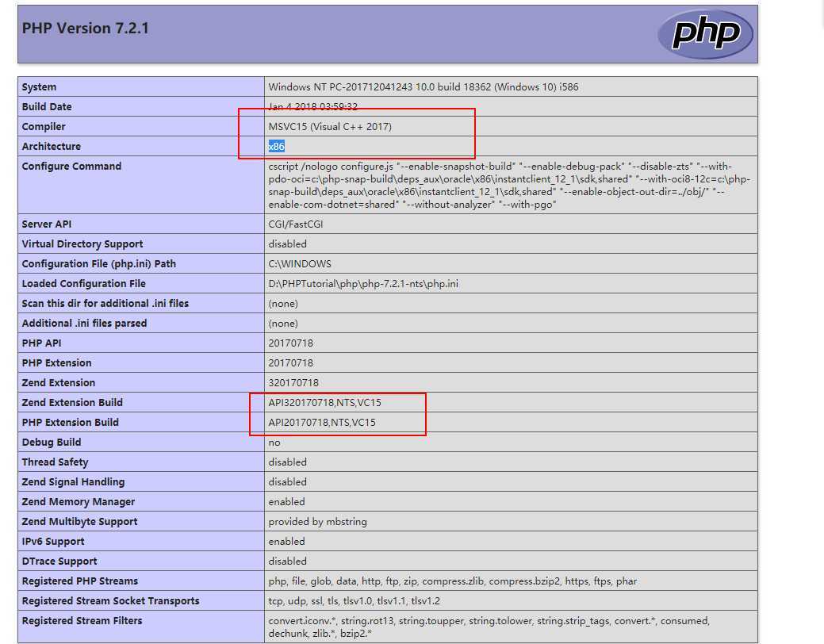Click the 'Loaded Configuration File' label

pos(83,283)
